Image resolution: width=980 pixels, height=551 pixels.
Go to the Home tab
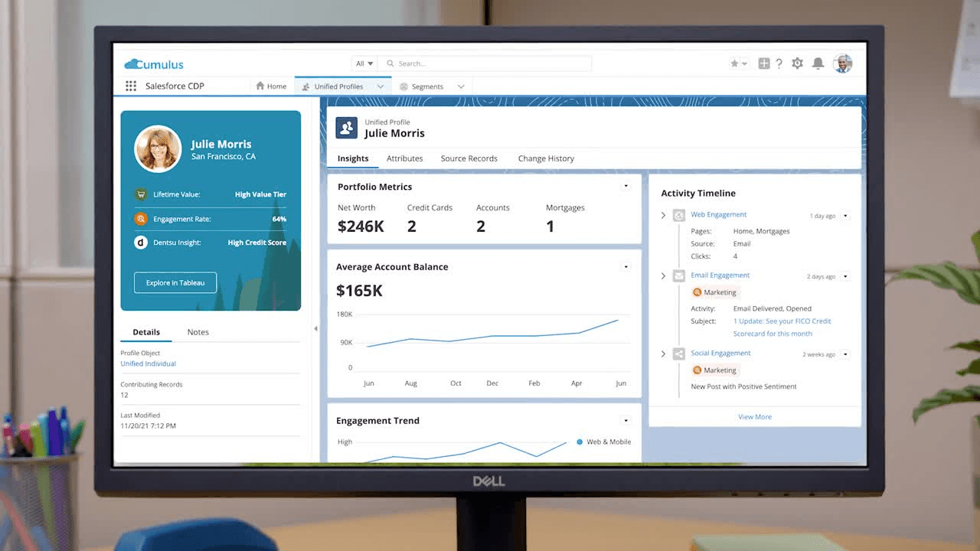[271, 86]
